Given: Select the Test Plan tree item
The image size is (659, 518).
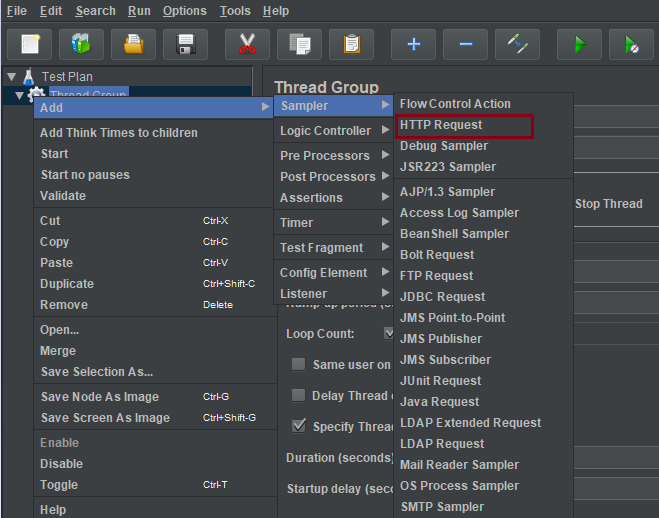Looking at the screenshot, I should [67, 76].
